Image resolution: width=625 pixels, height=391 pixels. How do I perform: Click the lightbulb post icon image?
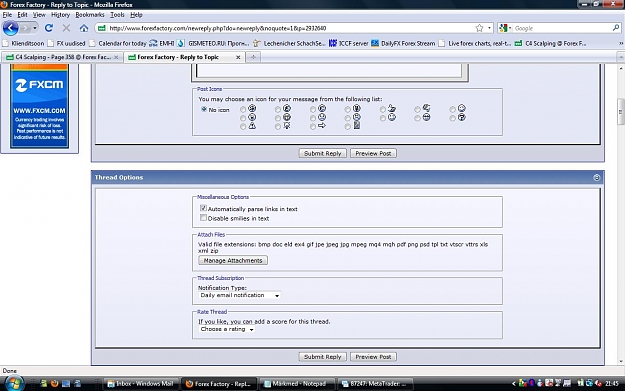[287, 126]
